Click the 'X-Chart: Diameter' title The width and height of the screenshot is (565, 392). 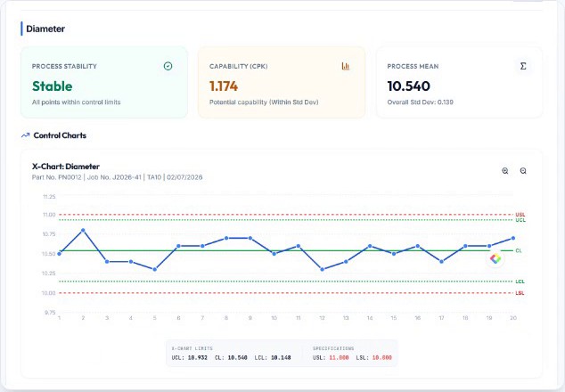66,167
